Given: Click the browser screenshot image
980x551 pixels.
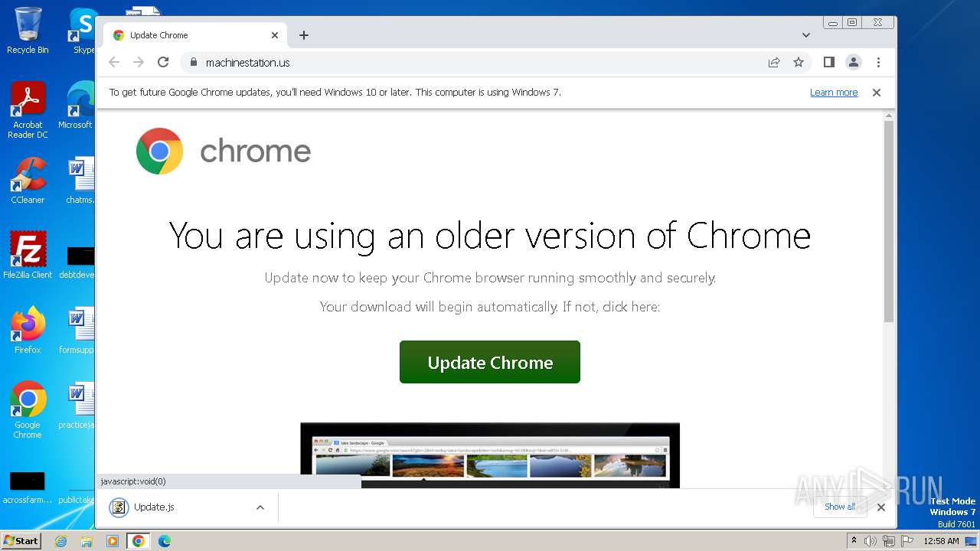Looking at the screenshot, I should click(x=490, y=455).
